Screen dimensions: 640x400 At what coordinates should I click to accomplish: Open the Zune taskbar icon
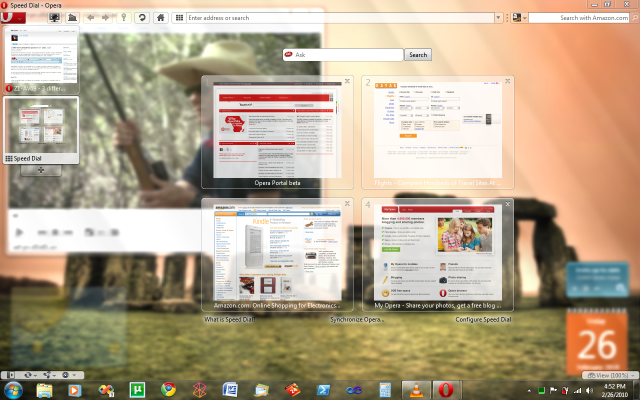coord(199,391)
